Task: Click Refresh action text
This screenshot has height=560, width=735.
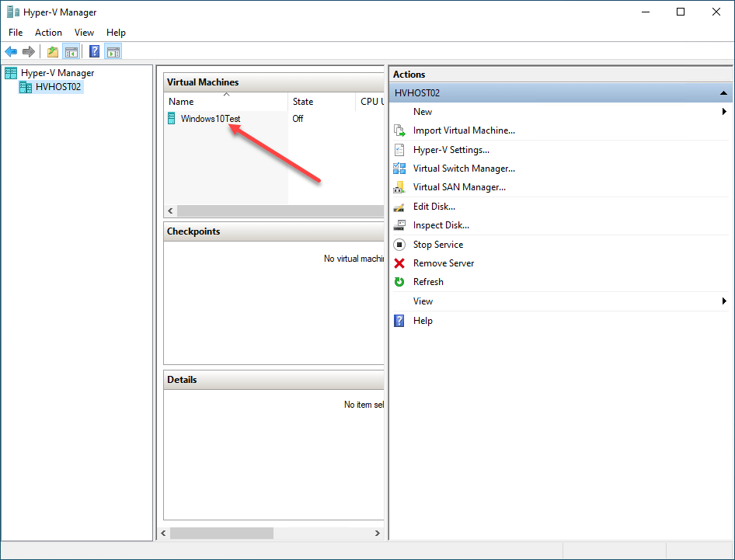Action: coord(428,282)
